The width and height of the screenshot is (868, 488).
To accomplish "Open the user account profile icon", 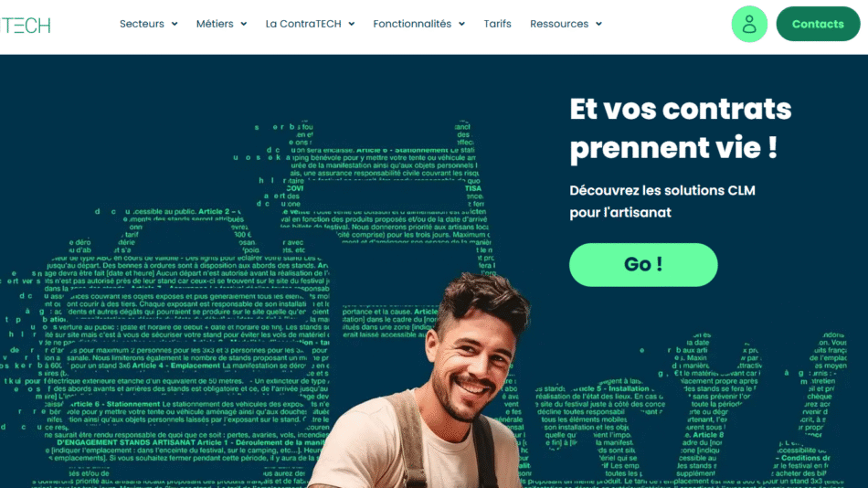I will coord(749,24).
